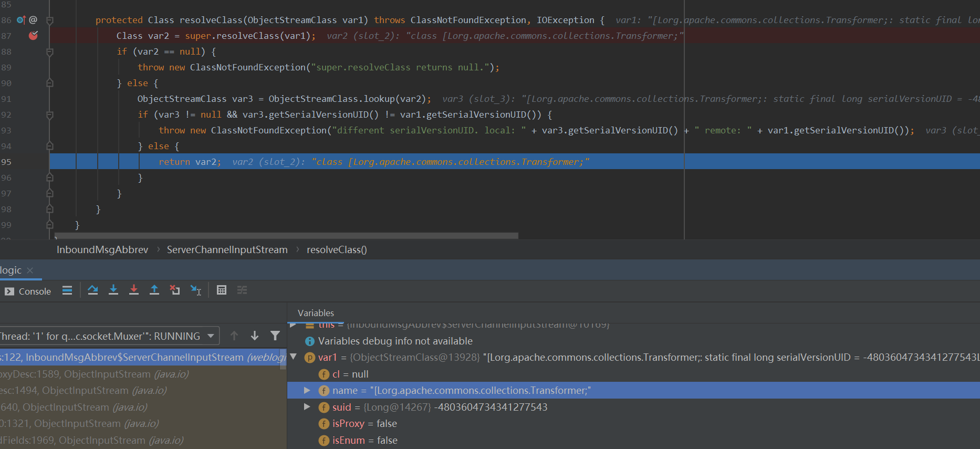The image size is (980, 449).
Task: Click the @ annotation gutter icon on line 86
Action: pos(33,20)
